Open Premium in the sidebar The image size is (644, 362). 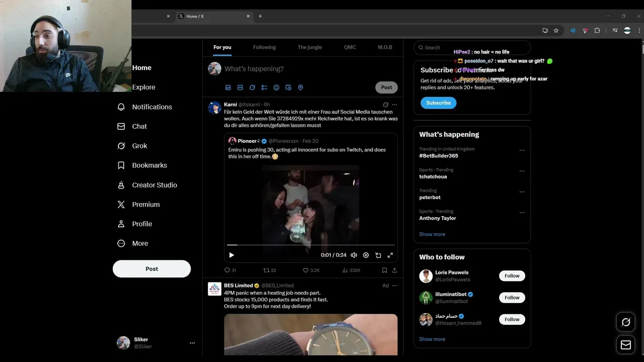[138, 204]
